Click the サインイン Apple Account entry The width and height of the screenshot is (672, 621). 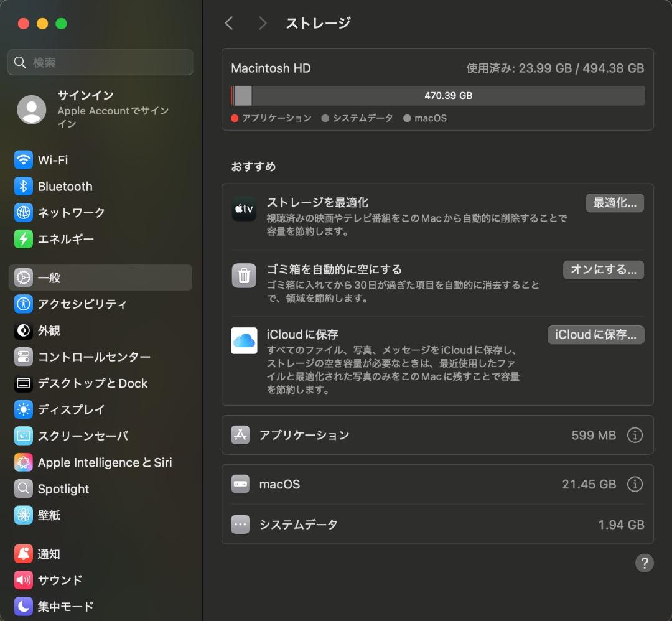click(100, 110)
